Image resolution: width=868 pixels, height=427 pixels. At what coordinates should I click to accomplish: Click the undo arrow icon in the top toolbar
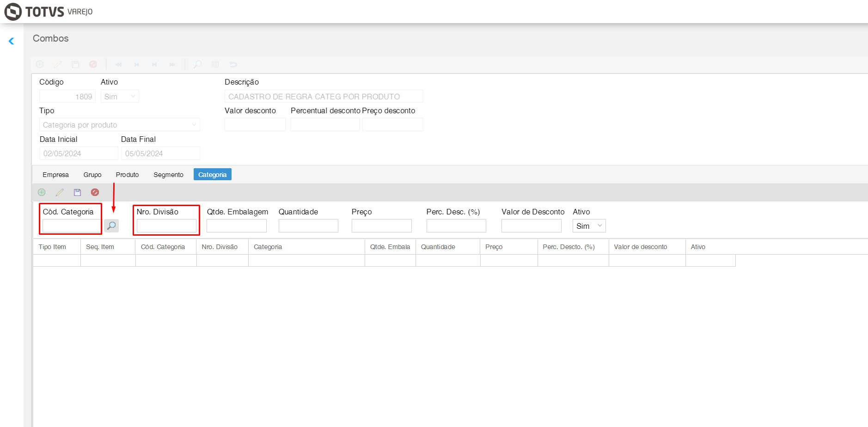[233, 64]
